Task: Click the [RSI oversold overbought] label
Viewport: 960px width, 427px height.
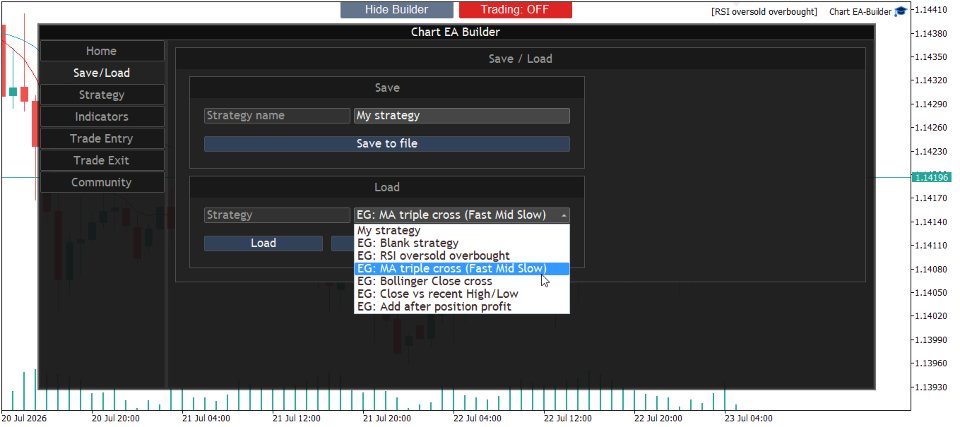Action: [x=763, y=12]
